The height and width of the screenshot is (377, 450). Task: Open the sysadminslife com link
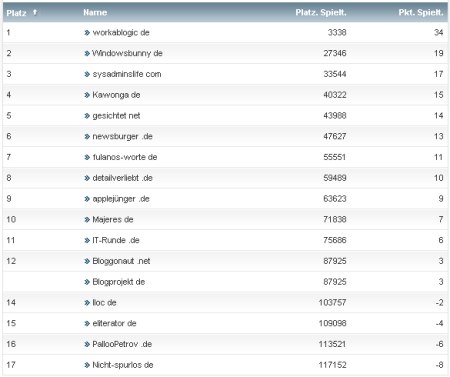coord(127,74)
